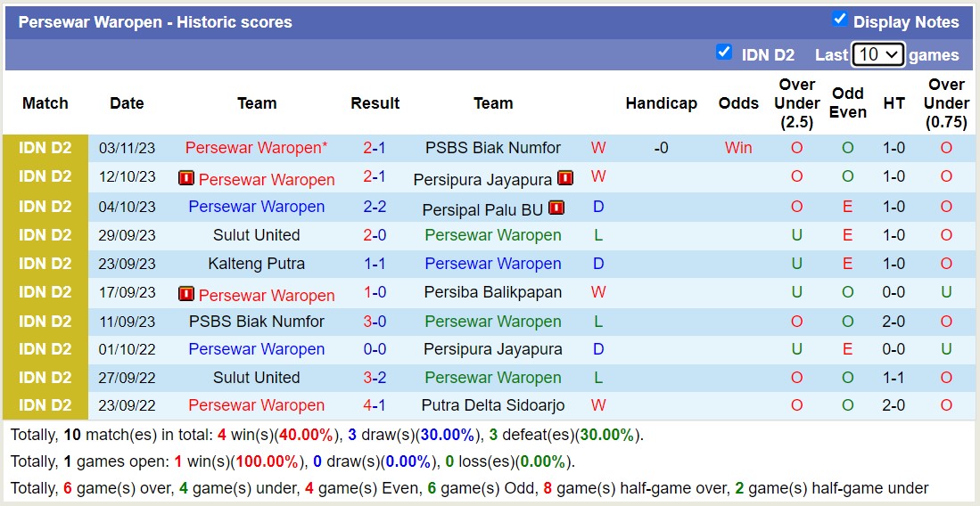Toggle the Display Notes checkbox
980x506 pixels.
click(x=839, y=20)
